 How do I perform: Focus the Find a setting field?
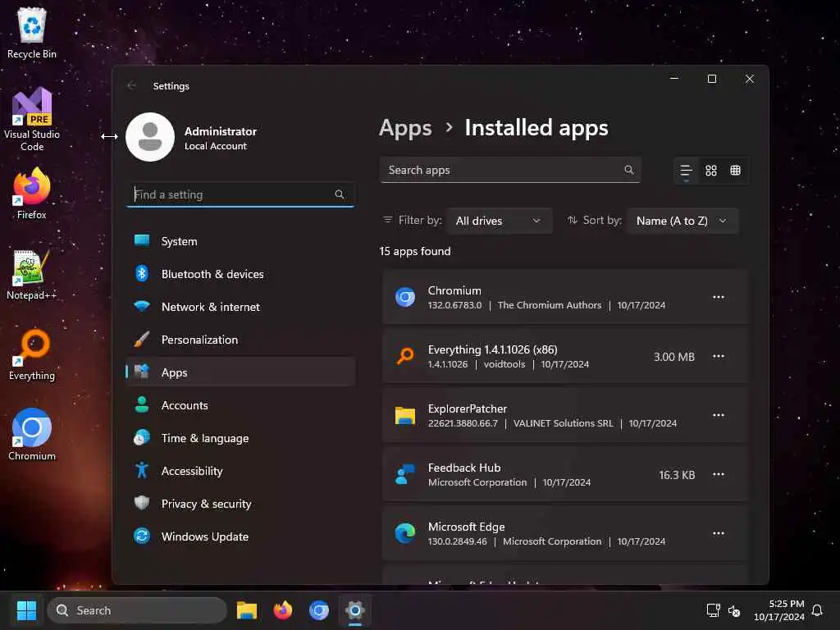coord(240,194)
